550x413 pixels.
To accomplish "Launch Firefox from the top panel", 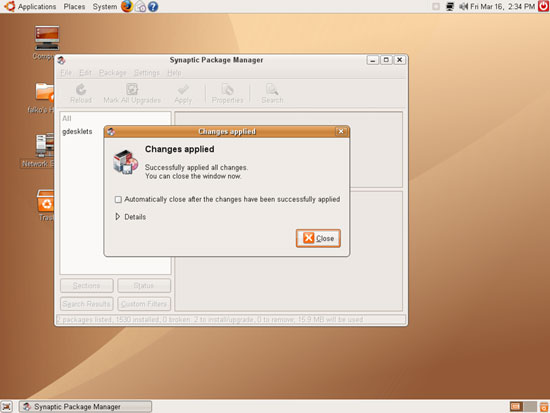I will [127, 6].
